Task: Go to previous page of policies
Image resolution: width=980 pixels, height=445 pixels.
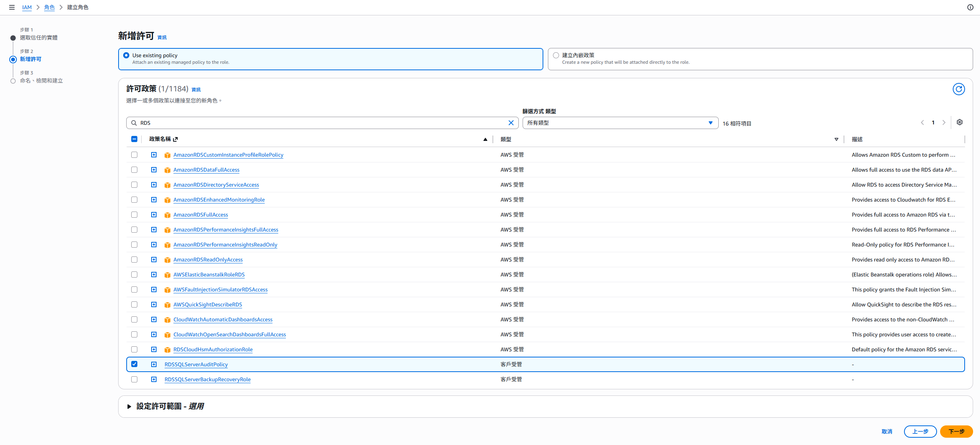Action: pos(922,123)
